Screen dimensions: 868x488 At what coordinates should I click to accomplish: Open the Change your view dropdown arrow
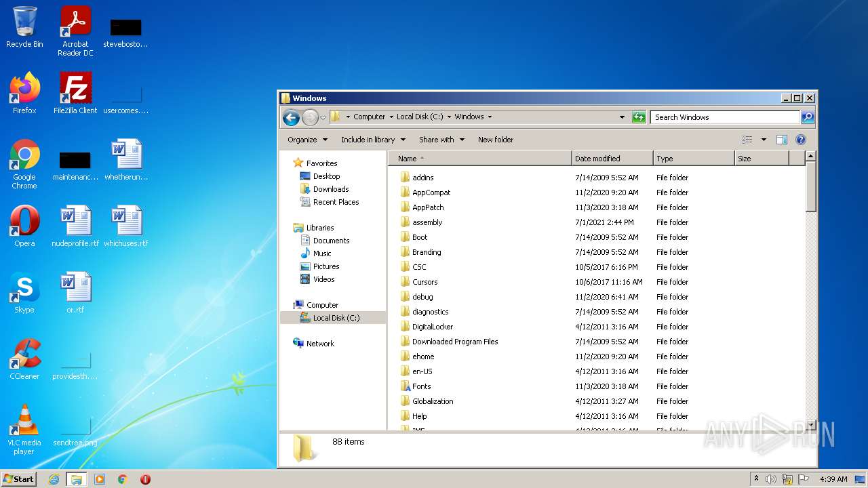tap(764, 140)
